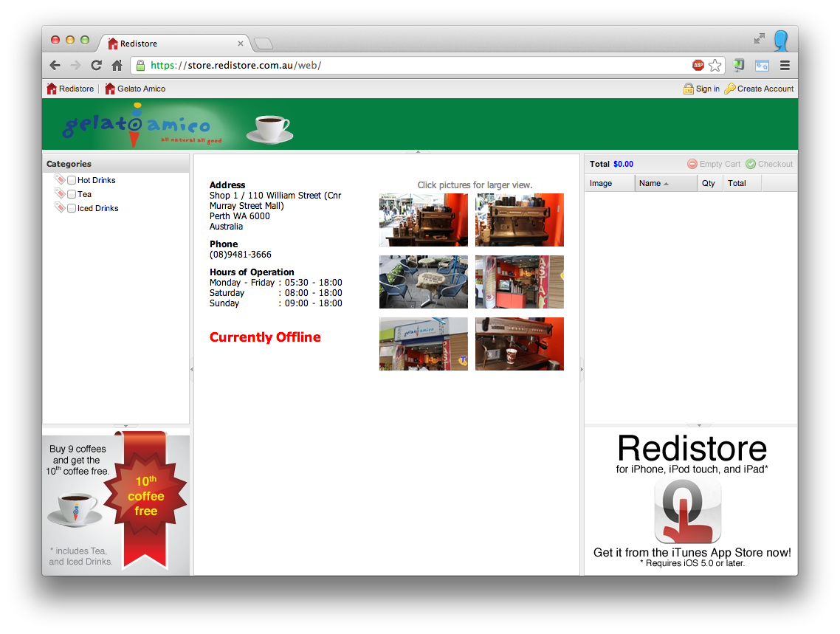Click the green padlock in the address bar
Image resolution: width=840 pixels, height=634 pixels.
tap(140, 66)
